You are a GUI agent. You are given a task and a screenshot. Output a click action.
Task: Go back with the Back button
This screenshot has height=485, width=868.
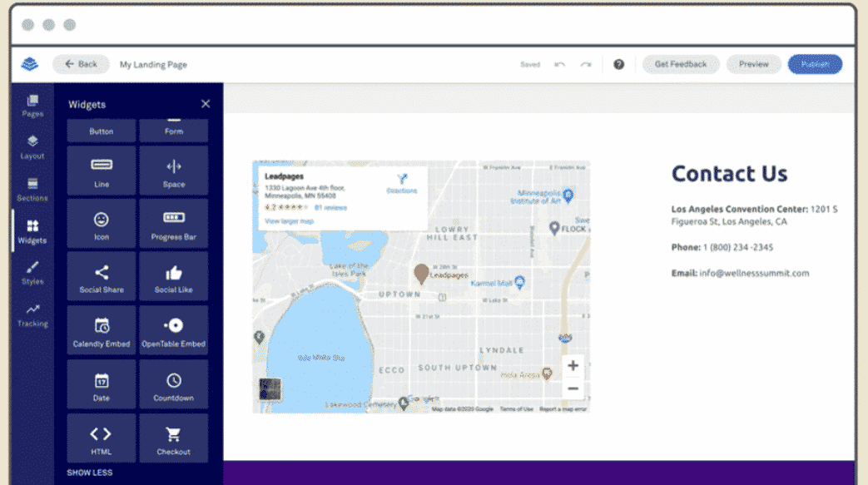coord(81,64)
